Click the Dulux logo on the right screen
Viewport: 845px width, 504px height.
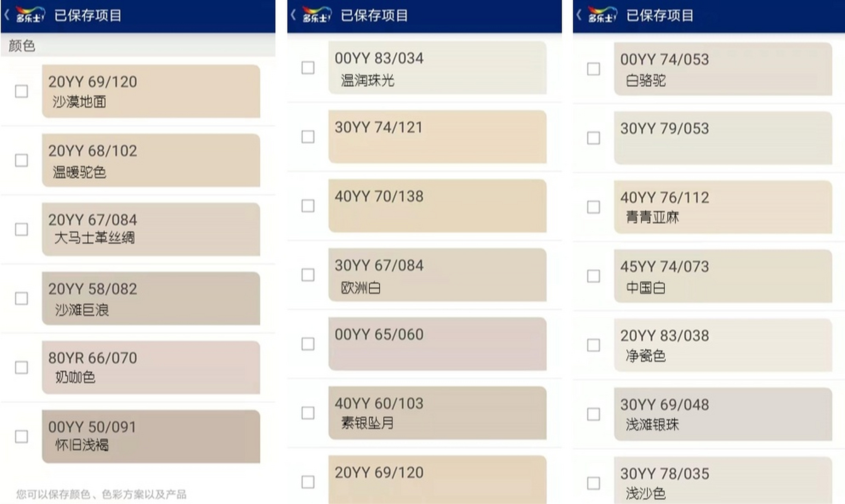[x=602, y=15]
